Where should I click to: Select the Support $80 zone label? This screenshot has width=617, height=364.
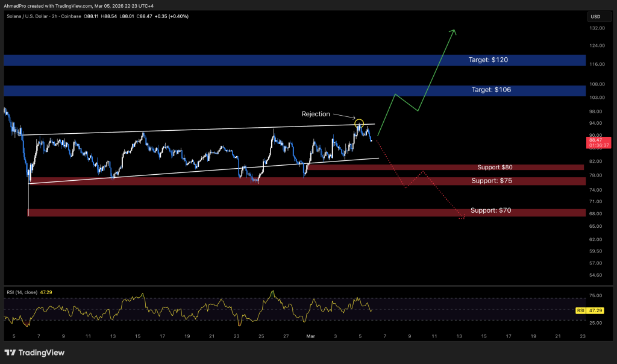point(495,167)
